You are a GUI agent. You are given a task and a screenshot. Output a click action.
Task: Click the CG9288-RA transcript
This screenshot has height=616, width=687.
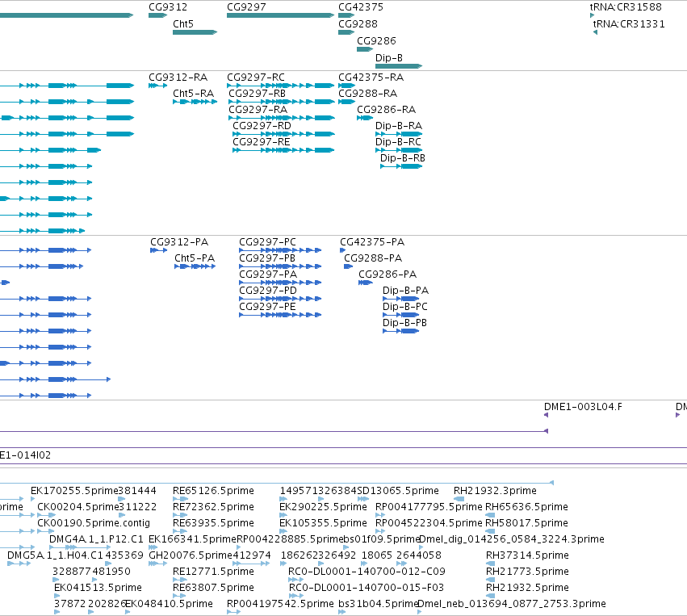(x=346, y=102)
